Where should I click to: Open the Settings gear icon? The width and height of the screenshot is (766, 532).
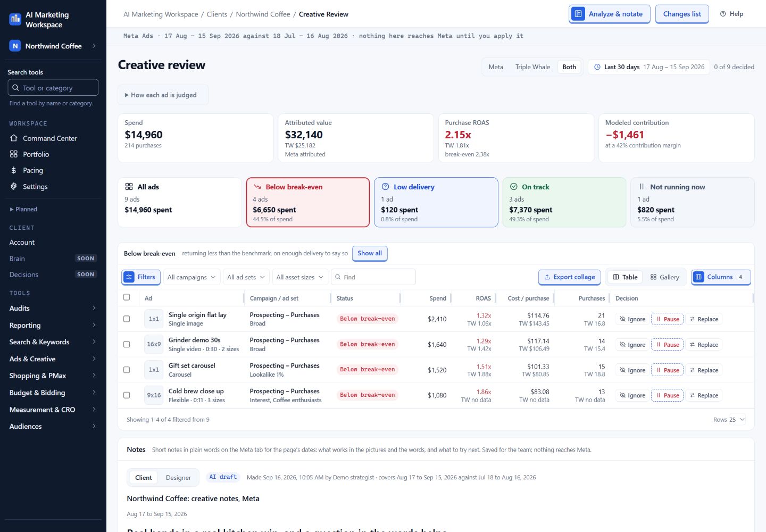[14, 187]
